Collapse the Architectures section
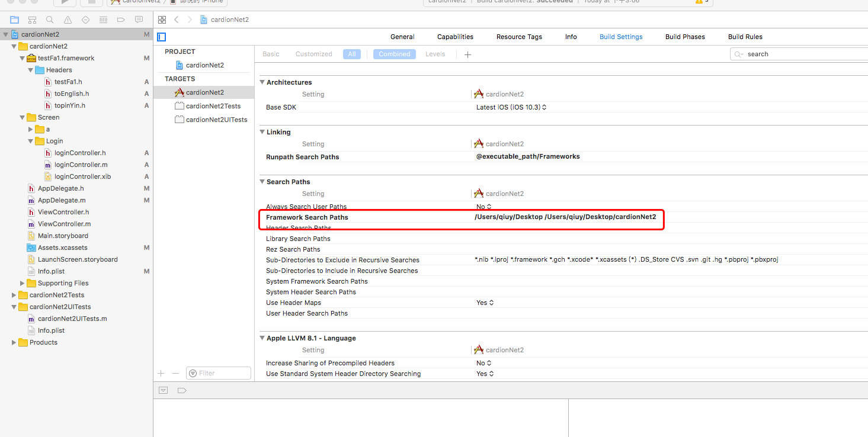Image resolution: width=868 pixels, height=437 pixels. coord(262,82)
